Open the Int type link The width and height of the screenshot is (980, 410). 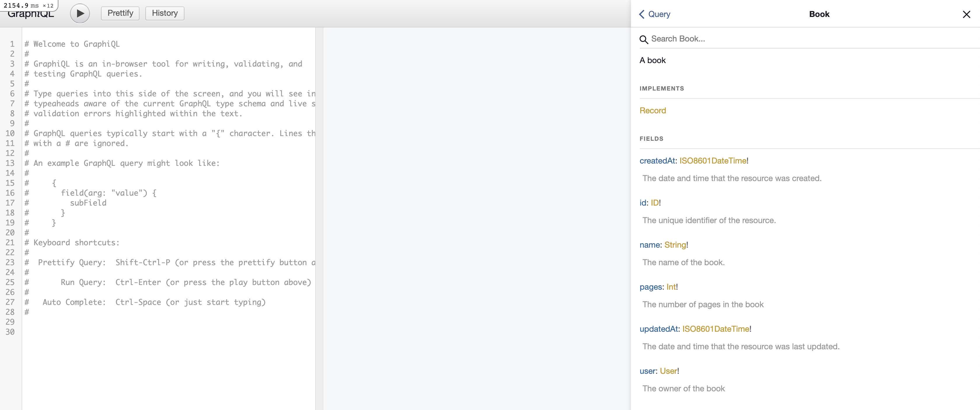coord(671,287)
